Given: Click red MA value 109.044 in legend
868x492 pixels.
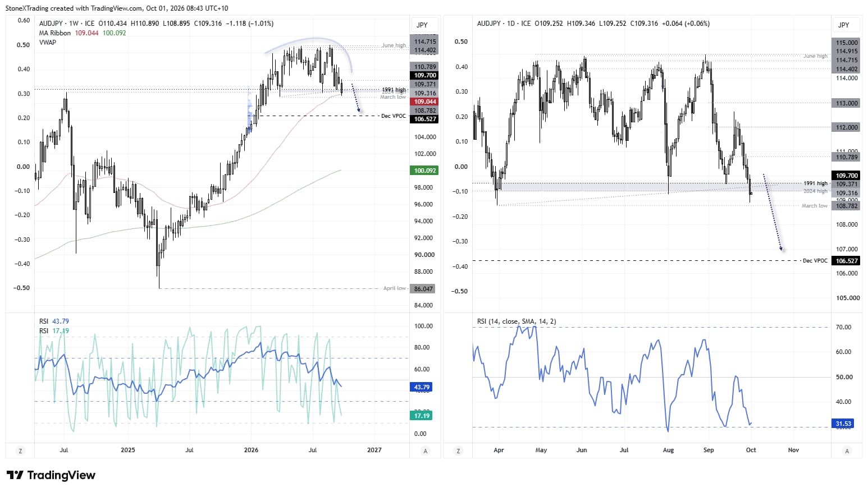Looking at the screenshot, I should click(86, 33).
